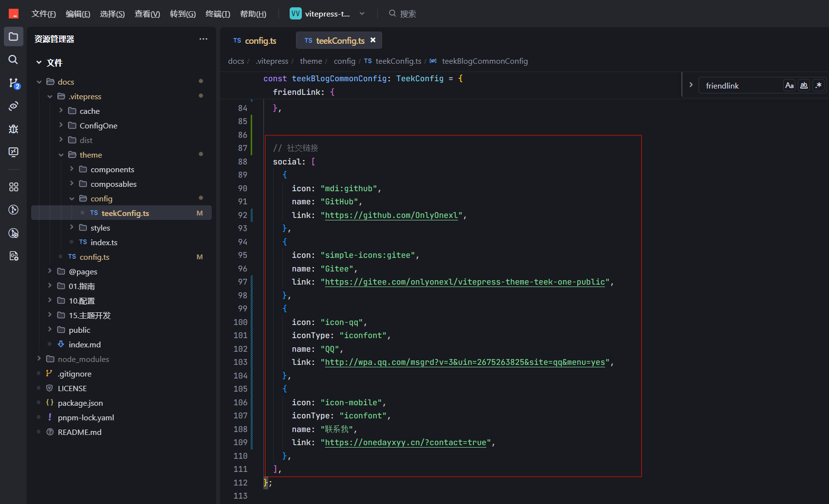Open the vitepress-t... project dropdown arrow

(362, 14)
